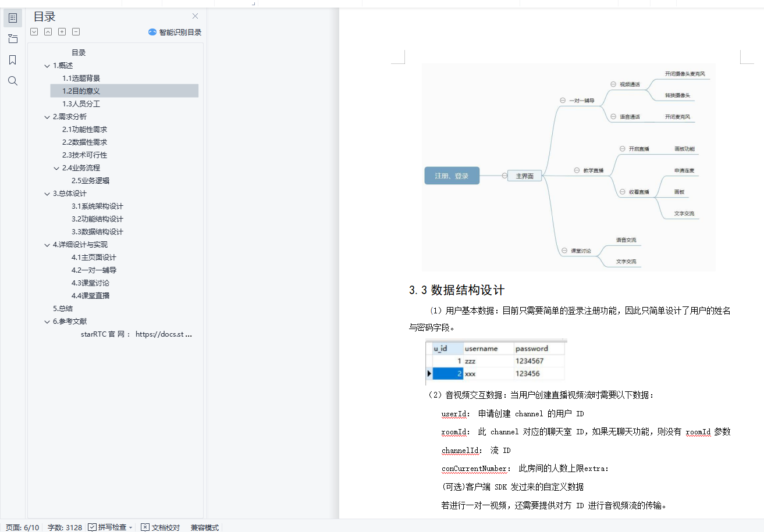Click the starRTC 官网 outline entry

pos(137,334)
